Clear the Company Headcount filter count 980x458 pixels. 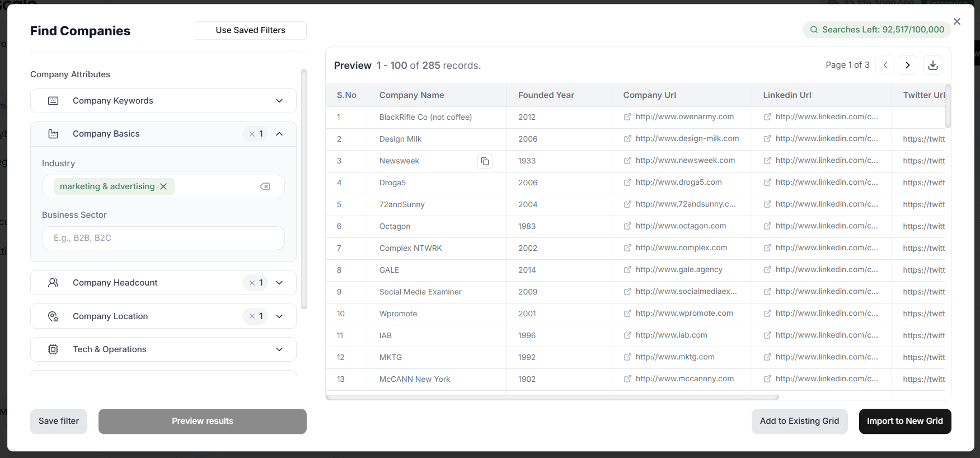pyautogui.click(x=252, y=283)
